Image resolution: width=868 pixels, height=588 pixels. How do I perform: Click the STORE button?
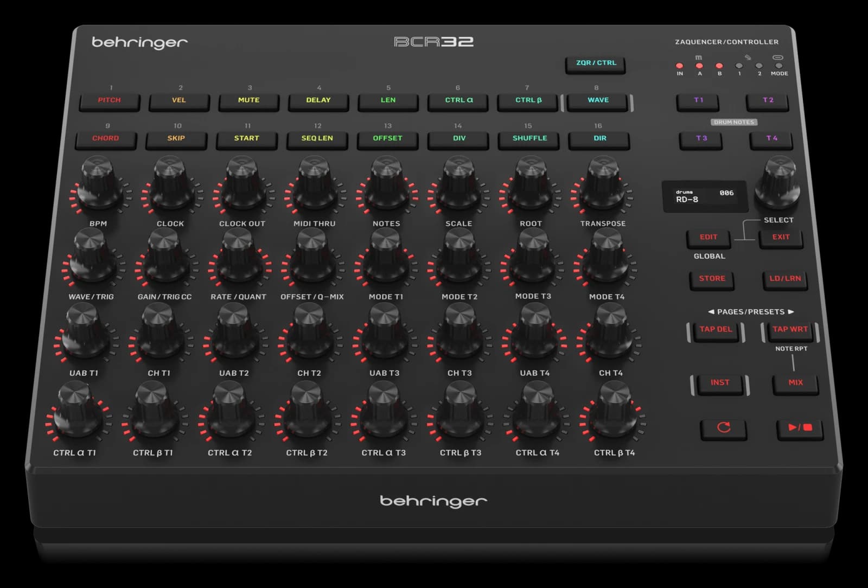(x=712, y=279)
